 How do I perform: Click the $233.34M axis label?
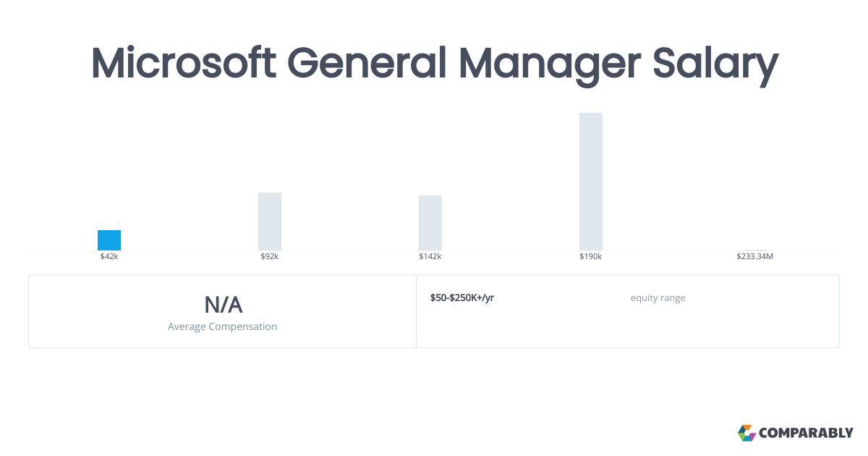pyautogui.click(x=754, y=257)
